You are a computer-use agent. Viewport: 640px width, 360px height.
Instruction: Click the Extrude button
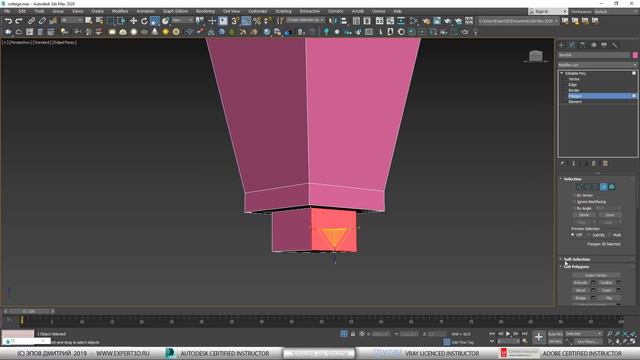[581, 283]
